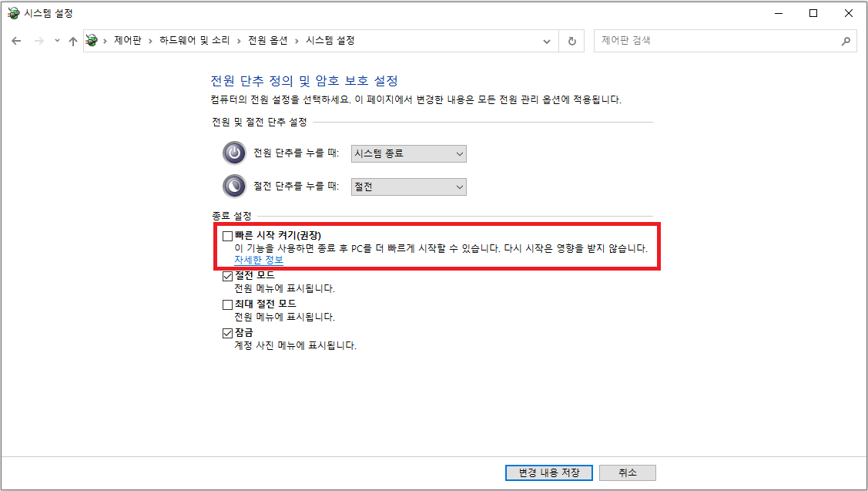Click the power button icon
The width and height of the screenshot is (868, 491).
click(x=234, y=153)
